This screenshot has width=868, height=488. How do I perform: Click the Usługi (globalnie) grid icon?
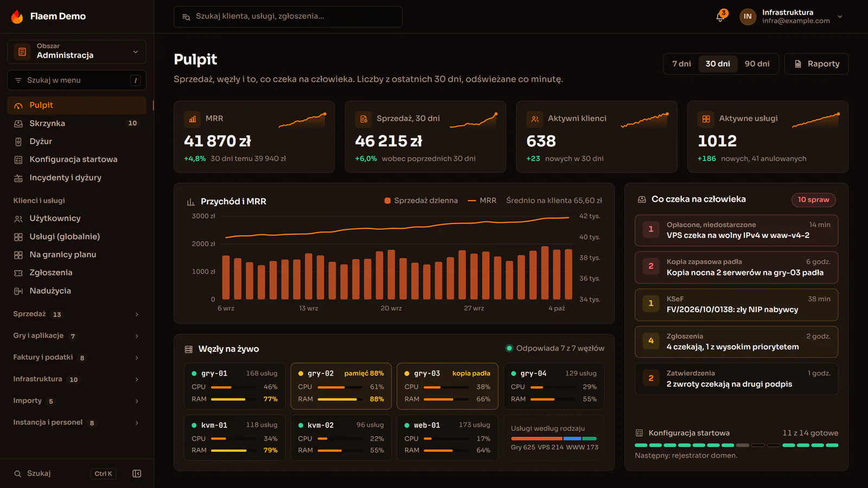tap(18, 237)
